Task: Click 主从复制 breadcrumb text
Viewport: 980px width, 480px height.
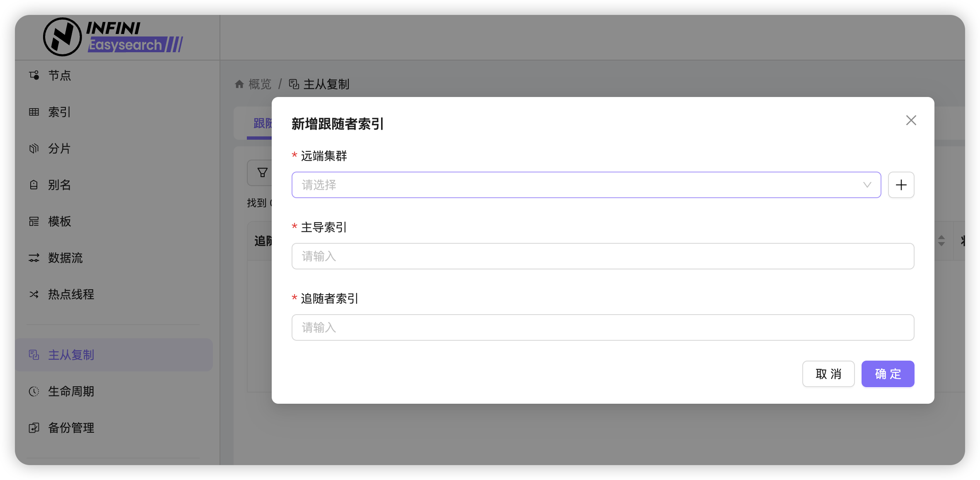Action: coord(326,84)
